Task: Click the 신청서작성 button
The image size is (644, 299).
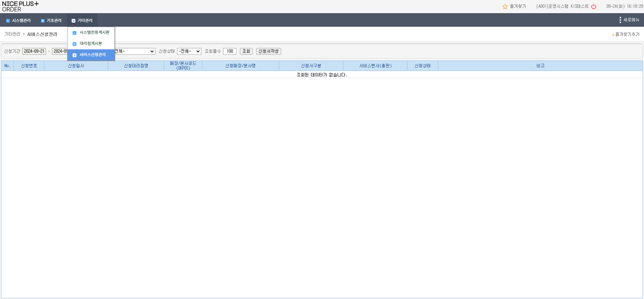Action: coord(268,51)
